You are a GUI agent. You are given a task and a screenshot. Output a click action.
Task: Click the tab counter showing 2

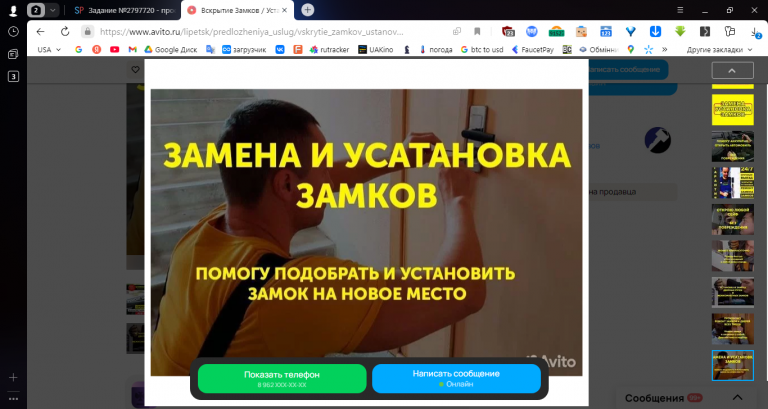click(x=36, y=10)
